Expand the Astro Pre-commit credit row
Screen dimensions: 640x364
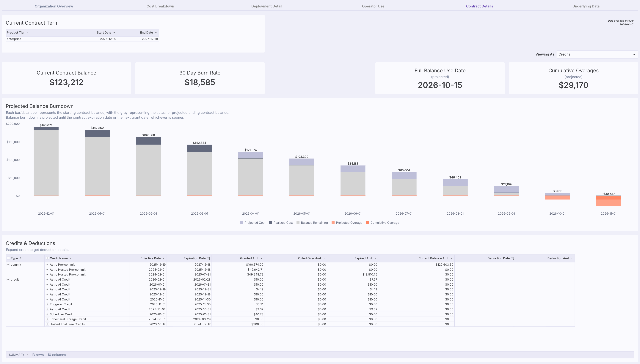[47, 265]
